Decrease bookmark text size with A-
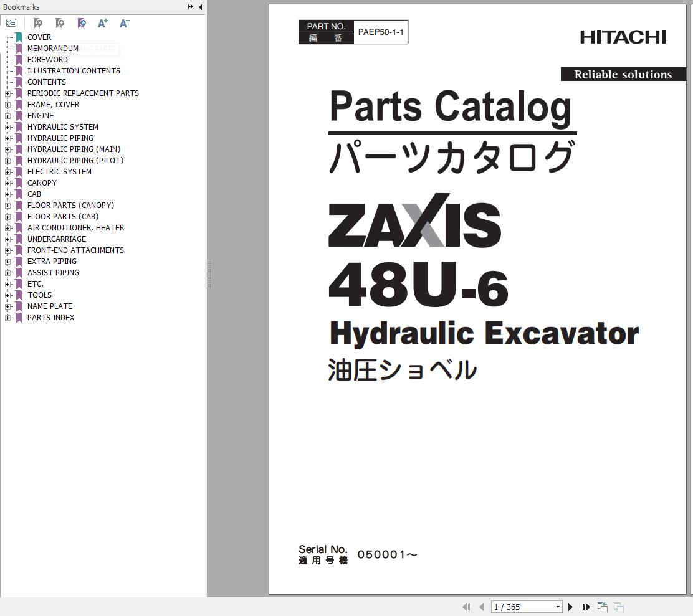 coord(124,23)
